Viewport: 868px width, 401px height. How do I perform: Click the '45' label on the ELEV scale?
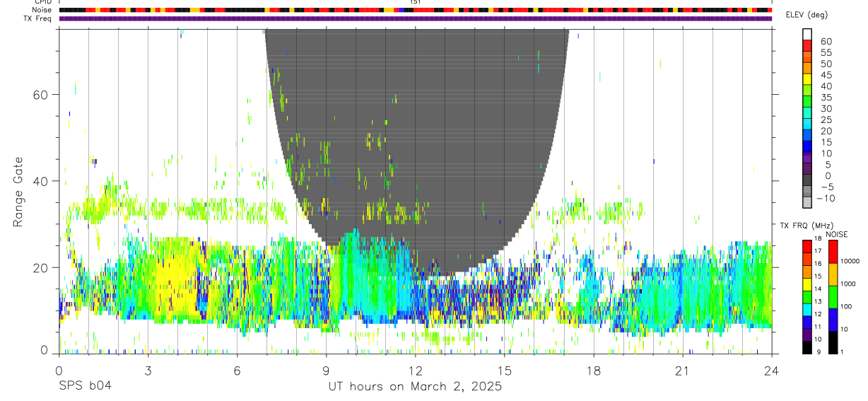[x=826, y=75]
